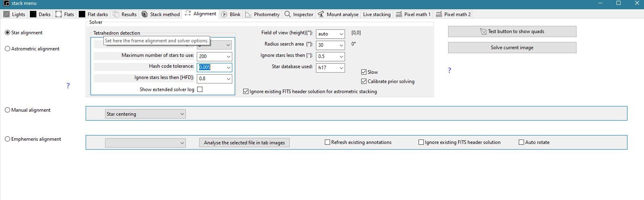Image resolution: width=644 pixels, height=200 pixels.
Task: Open the Stack method tab
Action: click(161, 14)
